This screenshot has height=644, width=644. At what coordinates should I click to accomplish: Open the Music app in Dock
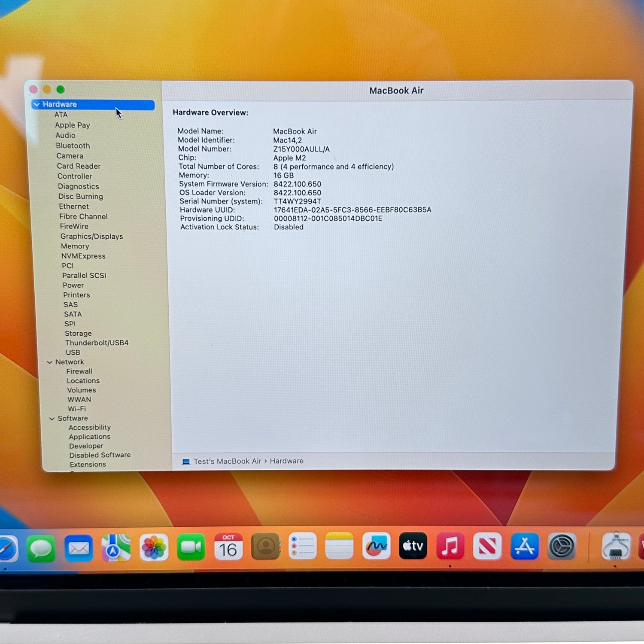[x=450, y=547]
